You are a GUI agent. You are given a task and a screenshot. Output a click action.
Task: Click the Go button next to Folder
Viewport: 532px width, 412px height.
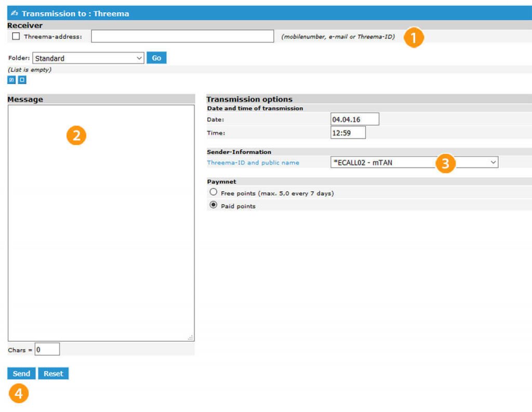click(156, 58)
